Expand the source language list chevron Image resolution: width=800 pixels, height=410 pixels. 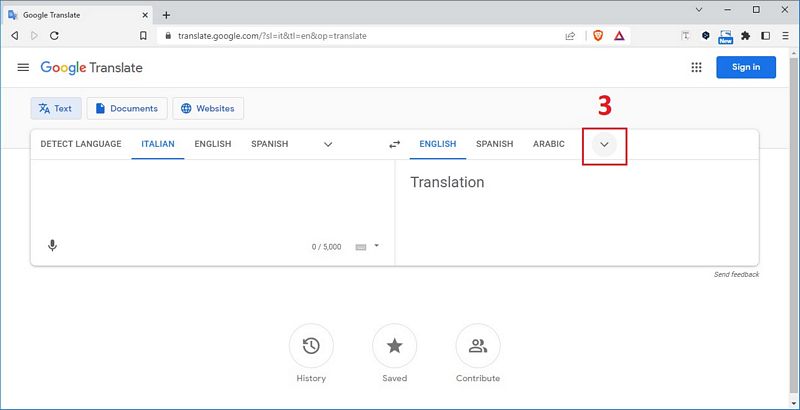(327, 144)
